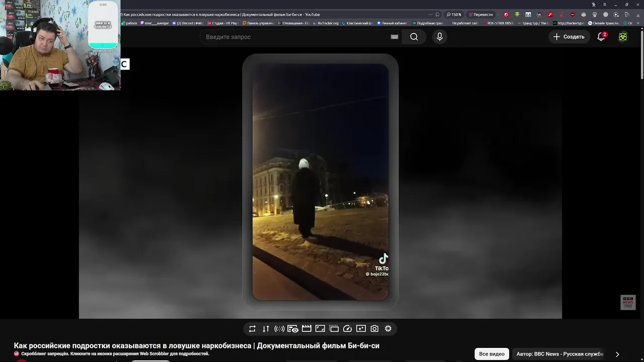Open the RuTracker.org bookmark

click(328, 23)
